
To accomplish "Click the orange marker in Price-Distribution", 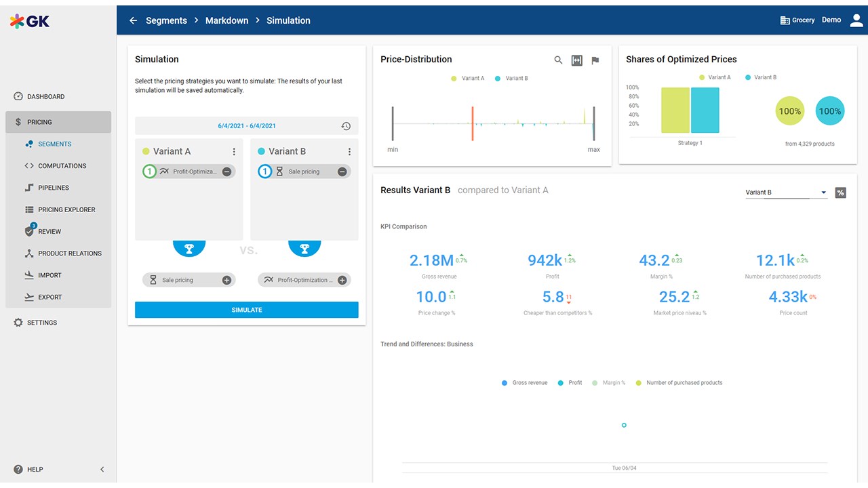I will 473,123.
